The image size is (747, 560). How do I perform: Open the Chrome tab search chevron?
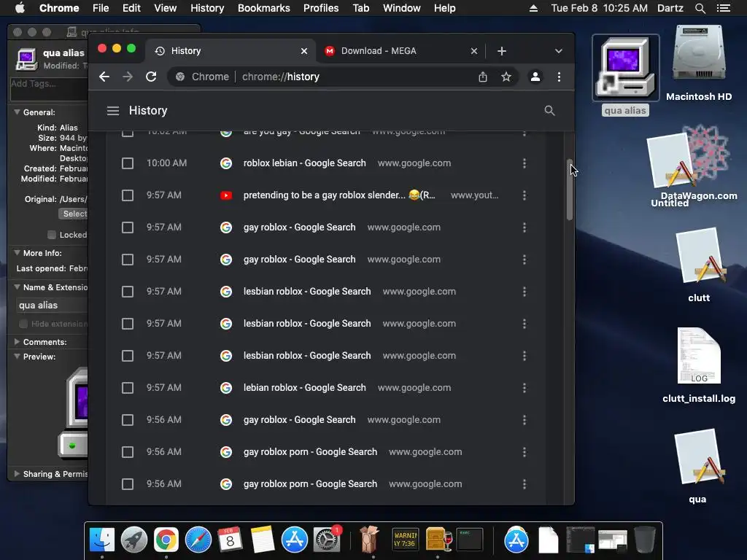[x=558, y=51]
